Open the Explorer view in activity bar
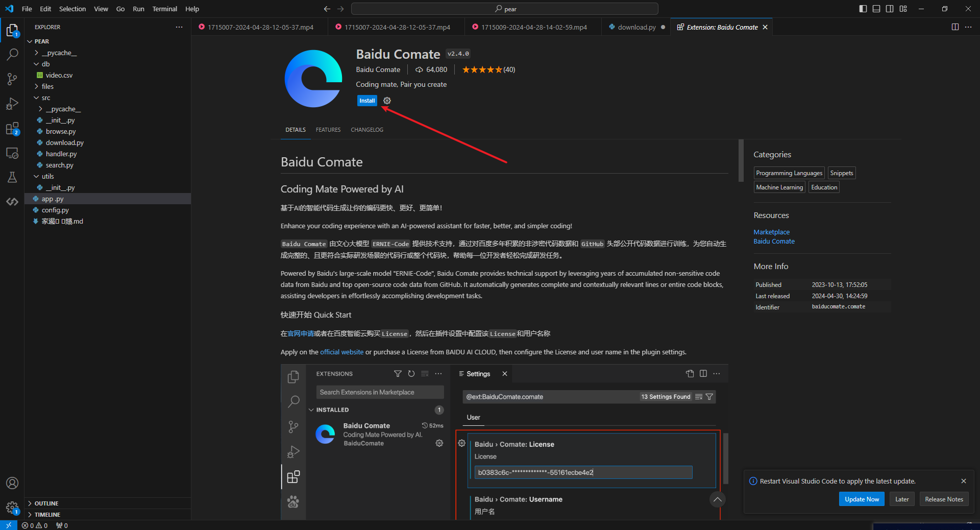This screenshot has width=980, height=530. click(12, 31)
